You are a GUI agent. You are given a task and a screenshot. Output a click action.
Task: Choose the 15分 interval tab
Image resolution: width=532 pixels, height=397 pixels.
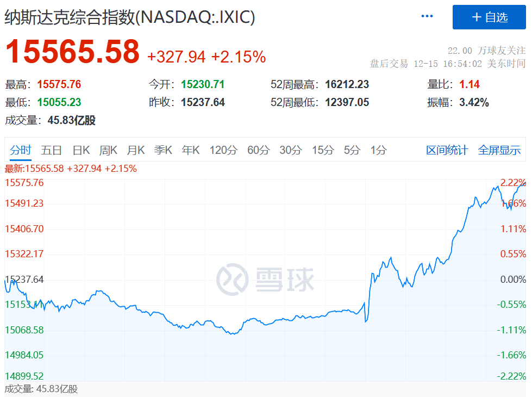[x=322, y=150]
